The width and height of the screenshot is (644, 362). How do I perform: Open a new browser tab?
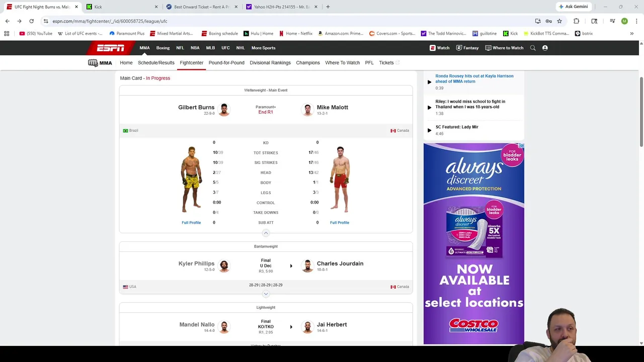click(328, 7)
